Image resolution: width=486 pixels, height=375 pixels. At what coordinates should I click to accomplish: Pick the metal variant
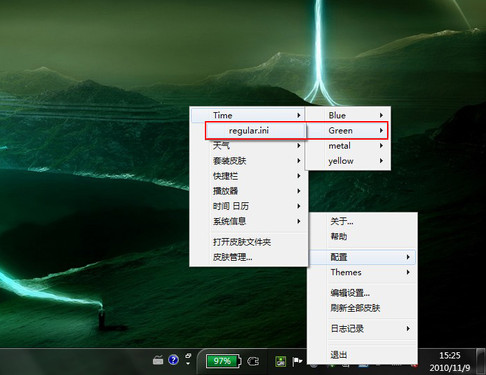click(348, 146)
